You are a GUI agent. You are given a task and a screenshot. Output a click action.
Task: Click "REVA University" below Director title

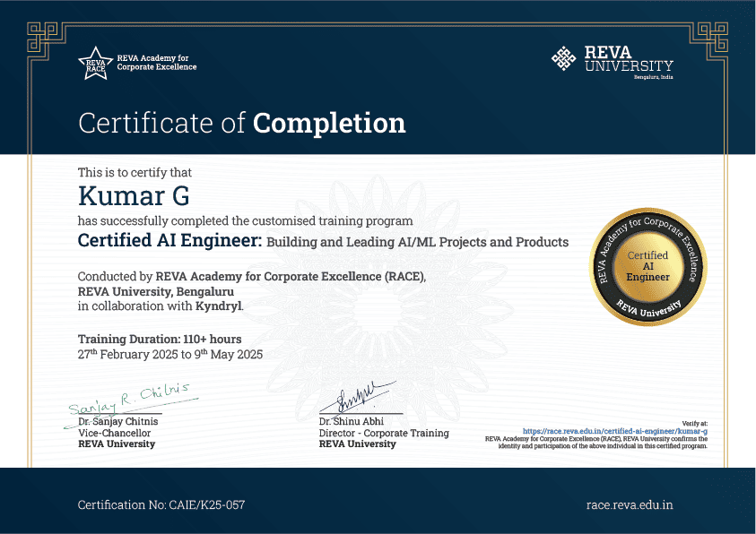pyautogui.click(x=357, y=444)
